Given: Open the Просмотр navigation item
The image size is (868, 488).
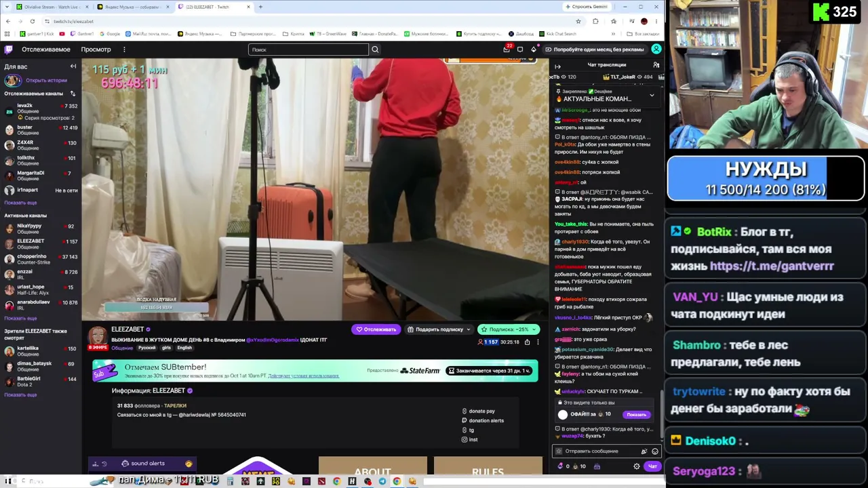Looking at the screenshot, I should pos(96,49).
